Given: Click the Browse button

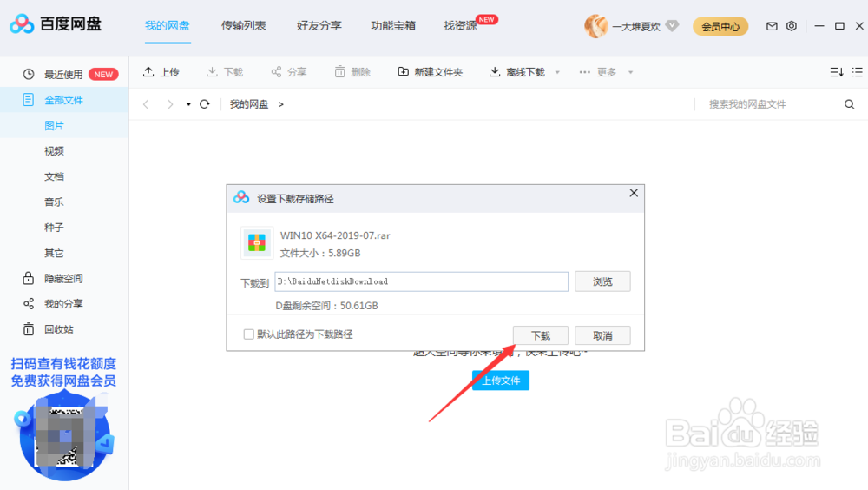Looking at the screenshot, I should 602,281.
